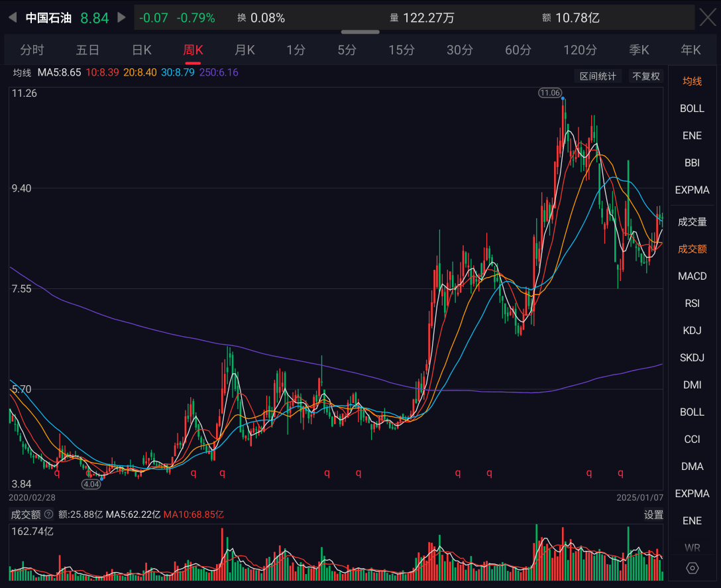Open the 120分 chart tab
The width and height of the screenshot is (721, 588).
click(581, 50)
